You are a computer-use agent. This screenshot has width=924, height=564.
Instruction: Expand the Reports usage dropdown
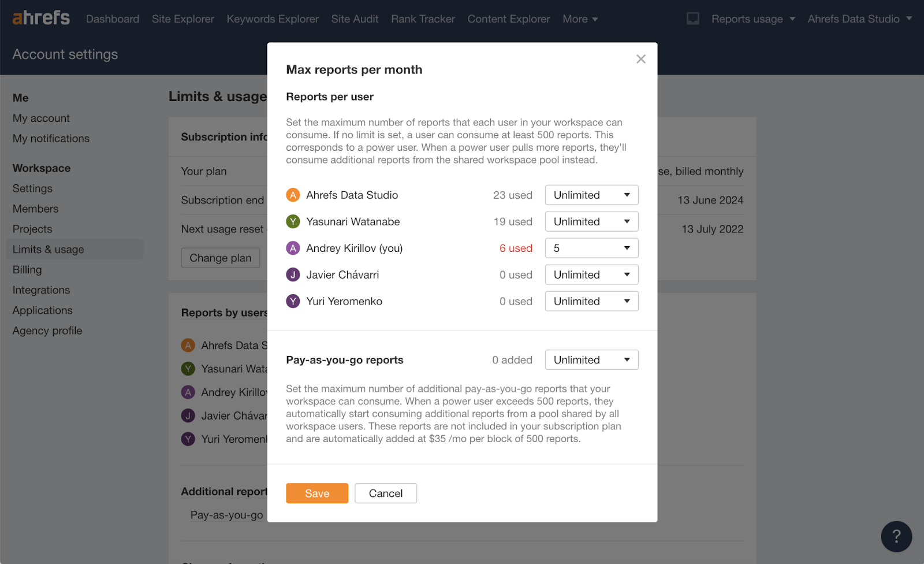748,18
